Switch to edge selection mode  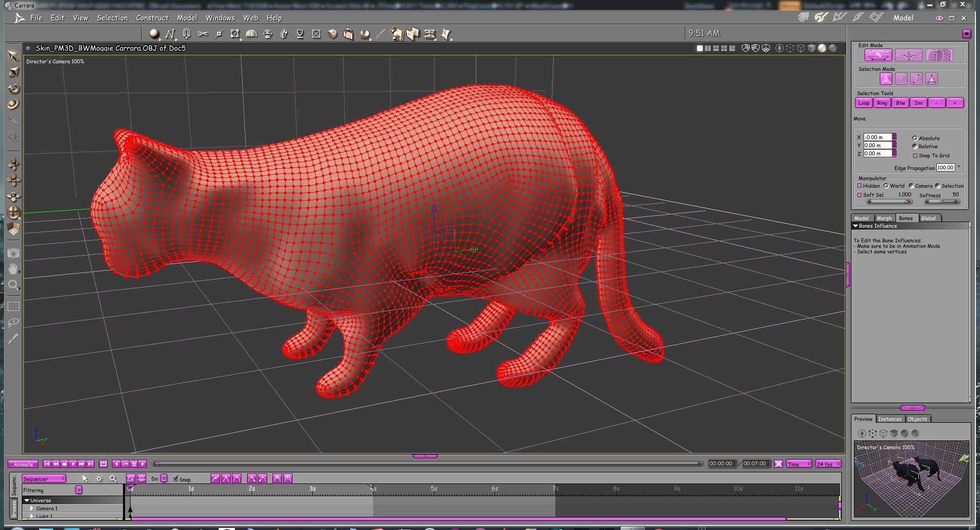pyautogui.click(x=916, y=79)
